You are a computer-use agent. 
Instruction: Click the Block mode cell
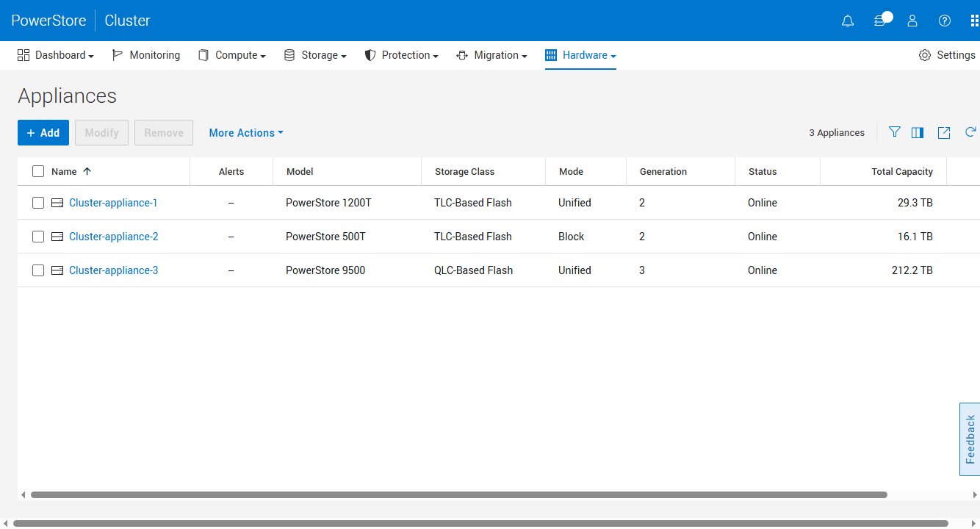572,237
